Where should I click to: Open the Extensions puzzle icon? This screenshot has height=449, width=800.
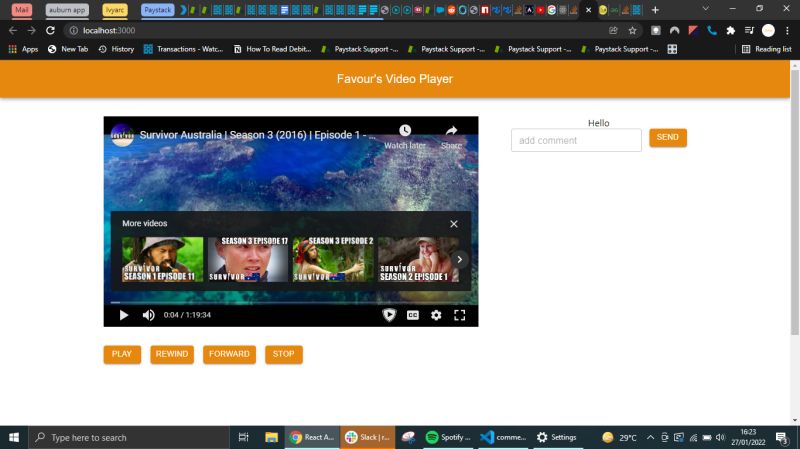tap(731, 31)
